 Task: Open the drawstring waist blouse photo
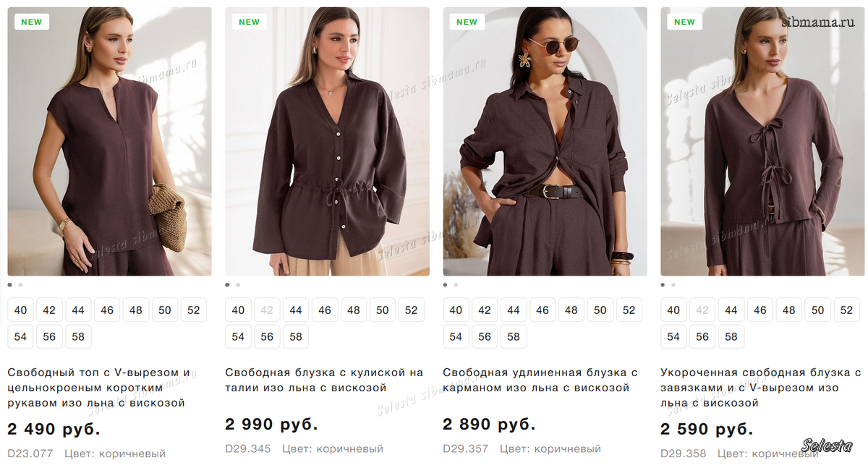(x=327, y=142)
